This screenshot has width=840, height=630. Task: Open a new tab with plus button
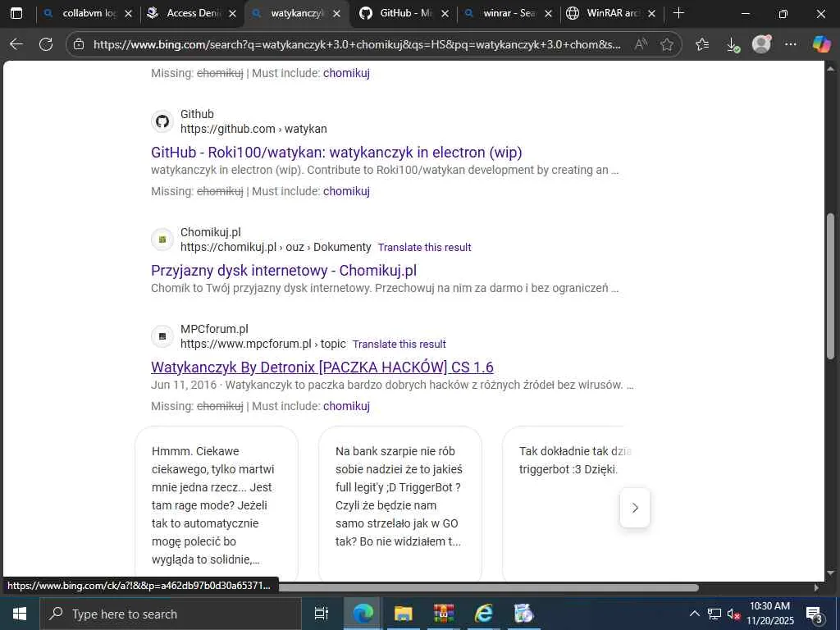[x=678, y=13]
